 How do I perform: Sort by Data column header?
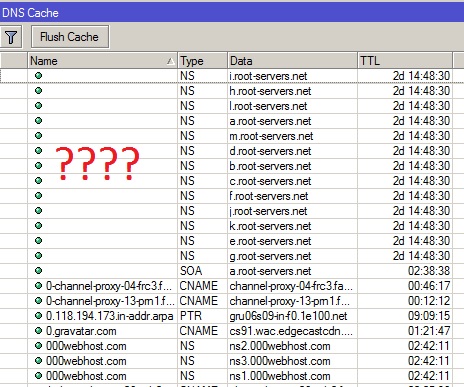click(x=292, y=61)
